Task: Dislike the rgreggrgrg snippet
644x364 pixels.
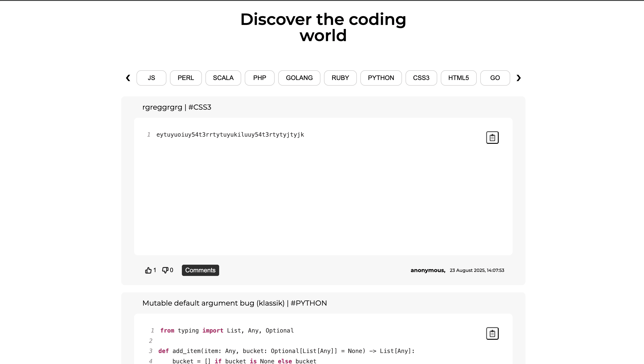Action: click(165, 270)
